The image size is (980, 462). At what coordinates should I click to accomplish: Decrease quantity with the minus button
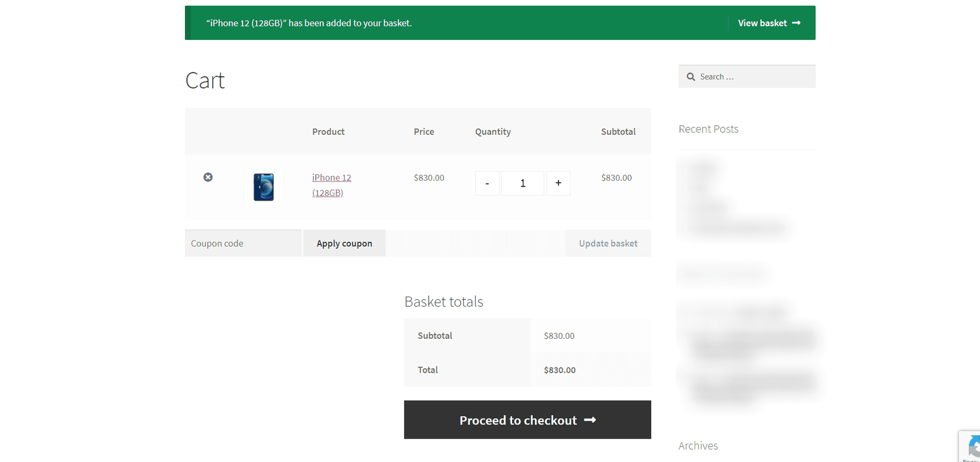pyautogui.click(x=487, y=183)
